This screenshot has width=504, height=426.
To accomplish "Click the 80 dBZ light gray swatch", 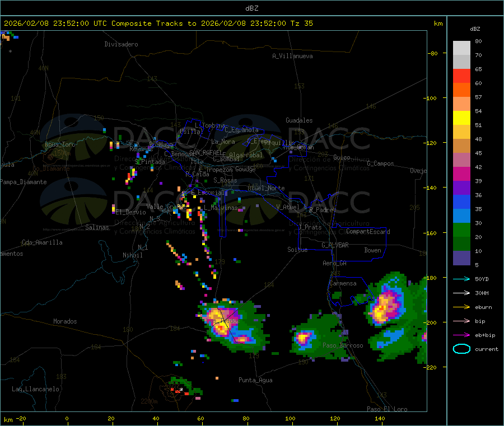I will coord(461,48).
